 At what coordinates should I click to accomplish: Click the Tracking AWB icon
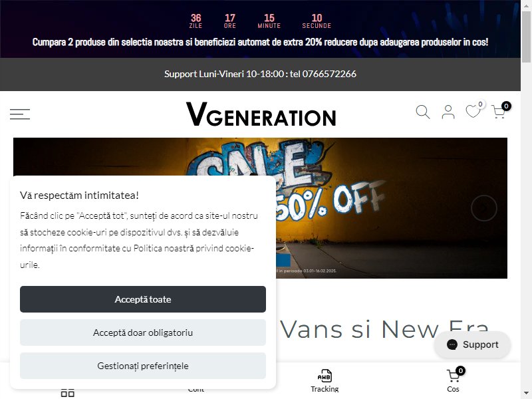tap(325, 376)
